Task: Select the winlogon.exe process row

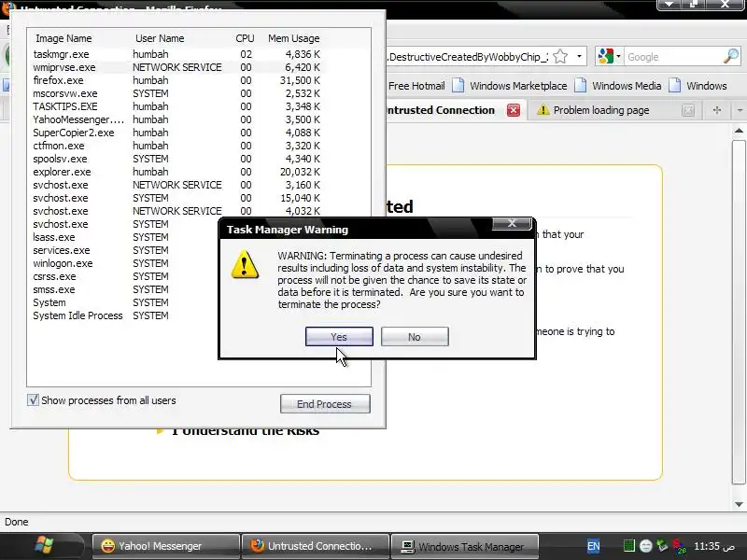Action: (124, 263)
